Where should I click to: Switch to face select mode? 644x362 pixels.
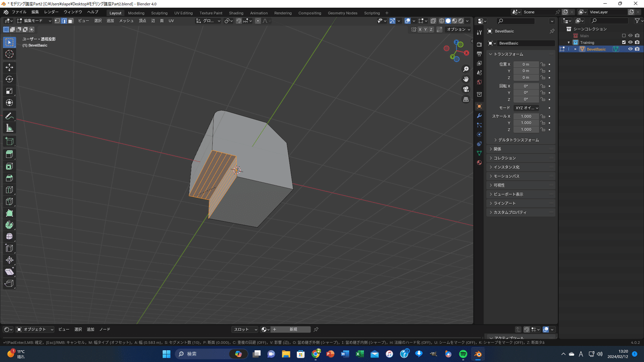point(70,21)
